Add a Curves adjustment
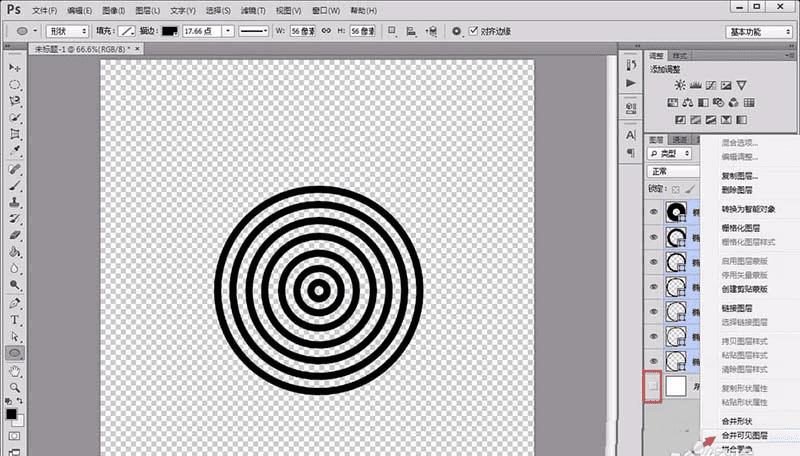The width and height of the screenshot is (800, 456). [x=711, y=85]
